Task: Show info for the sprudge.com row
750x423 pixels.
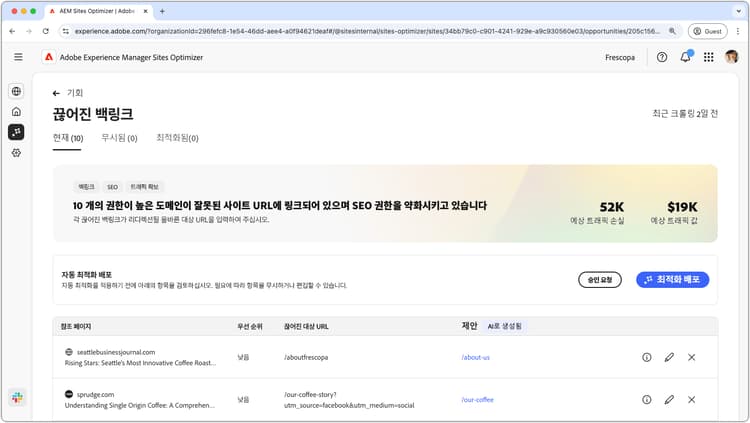Action: pos(647,399)
